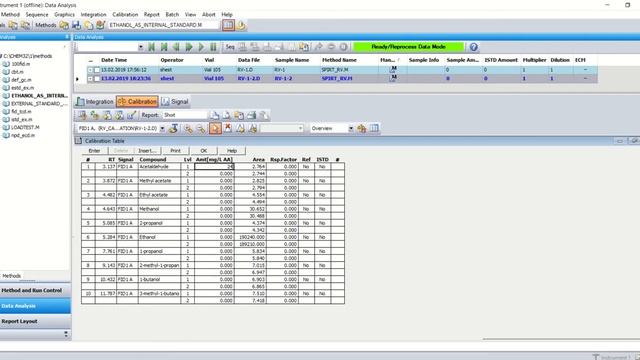Open the Graphics menu

pyautogui.click(x=64, y=14)
